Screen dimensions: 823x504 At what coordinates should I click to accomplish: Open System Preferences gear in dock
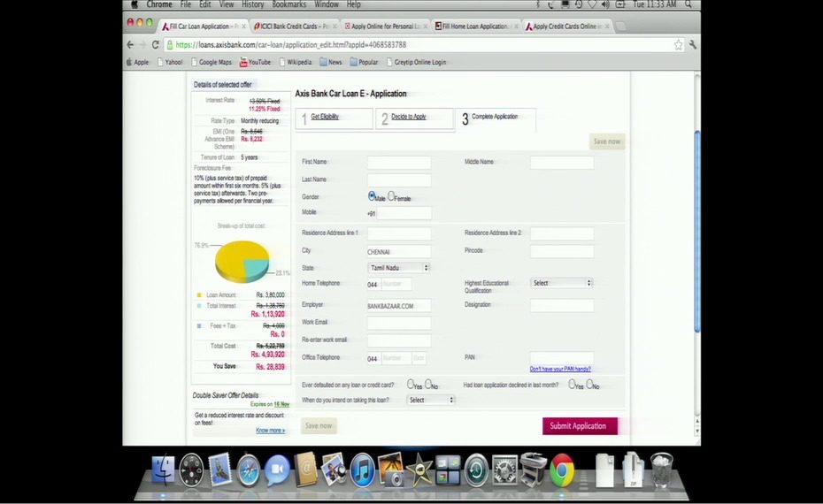pos(504,470)
